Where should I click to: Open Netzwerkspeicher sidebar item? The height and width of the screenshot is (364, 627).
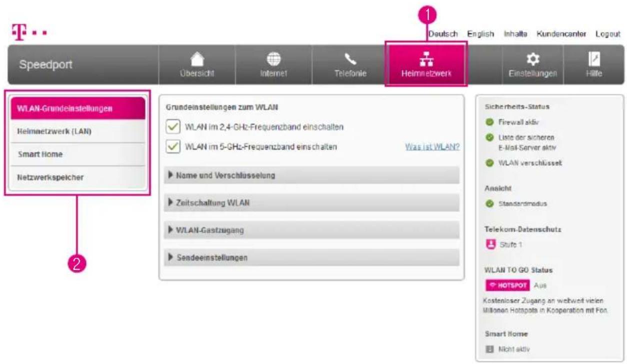coord(78,177)
